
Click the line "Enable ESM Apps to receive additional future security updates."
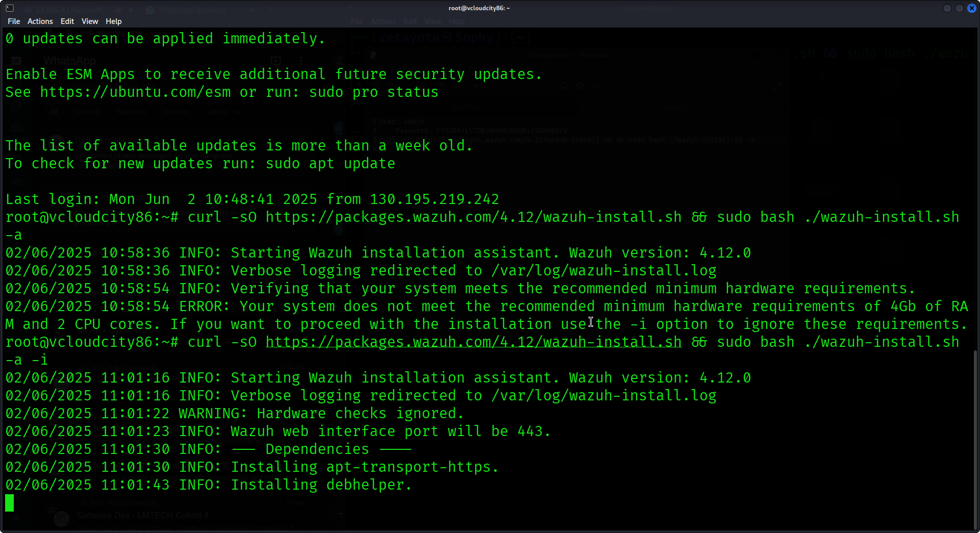274,74
